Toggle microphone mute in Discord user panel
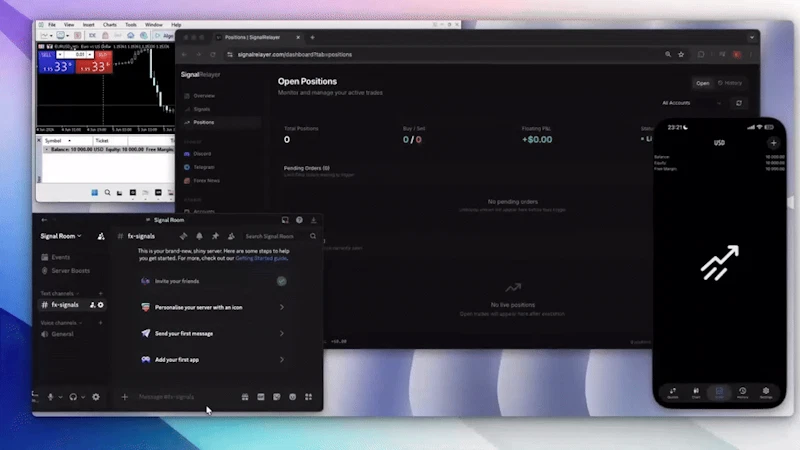800x450 pixels. pyautogui.click(x=51, y=397)
